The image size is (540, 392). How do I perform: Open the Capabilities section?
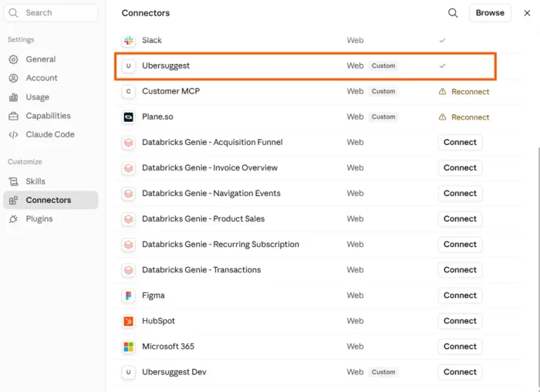tap(51, 116)
